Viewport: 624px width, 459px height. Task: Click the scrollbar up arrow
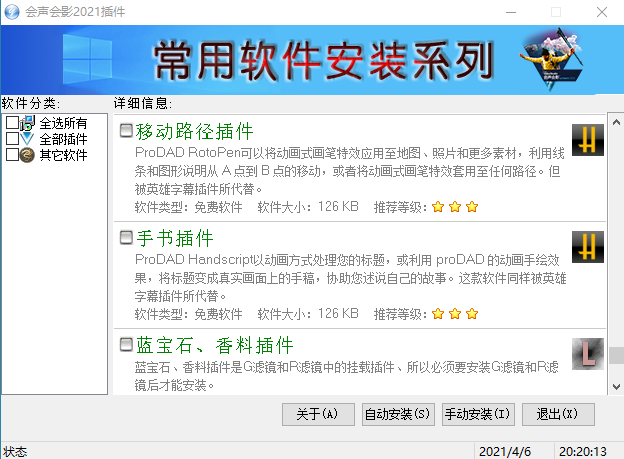pos(616,122)
